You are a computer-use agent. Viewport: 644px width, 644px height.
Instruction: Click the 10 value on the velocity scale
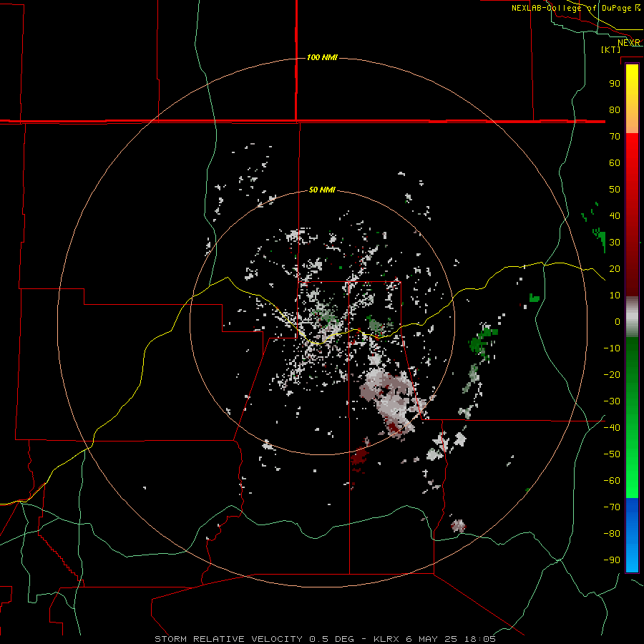(615, 296)
